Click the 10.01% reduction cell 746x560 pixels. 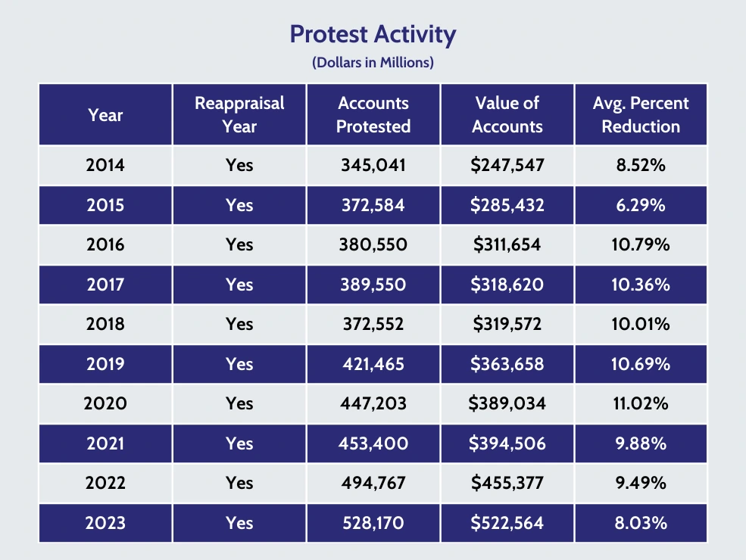(641, 325)
